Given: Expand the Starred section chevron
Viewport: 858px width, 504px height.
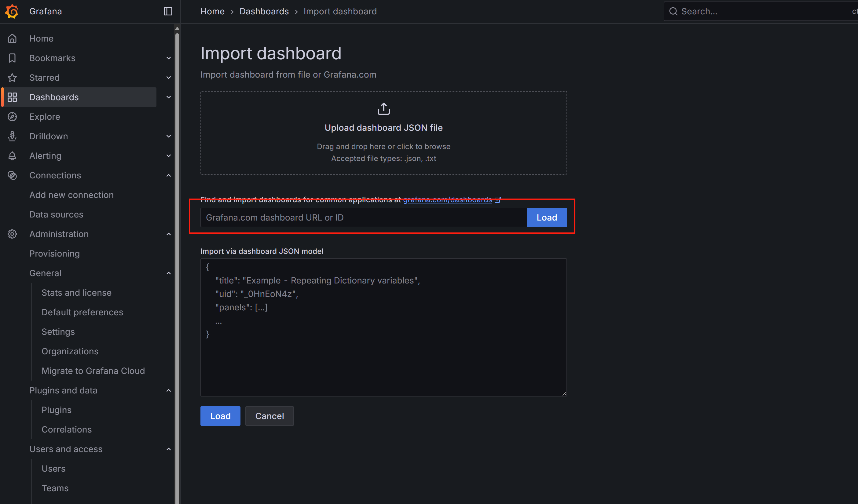Looking at the screenshot, I should click(x=169, y=78).
